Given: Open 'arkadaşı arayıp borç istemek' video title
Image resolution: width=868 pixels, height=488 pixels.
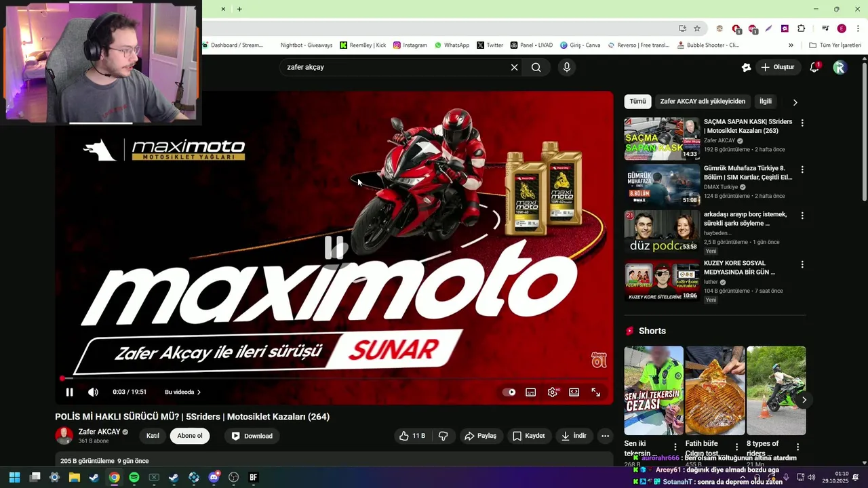Looking at the screenshot, I should coord(745,219).
